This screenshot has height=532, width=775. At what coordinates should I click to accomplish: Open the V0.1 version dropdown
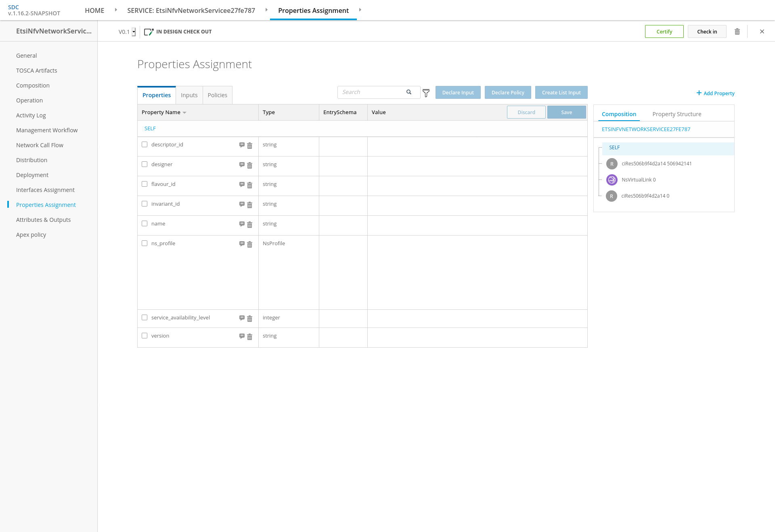(x=134, y=32)
